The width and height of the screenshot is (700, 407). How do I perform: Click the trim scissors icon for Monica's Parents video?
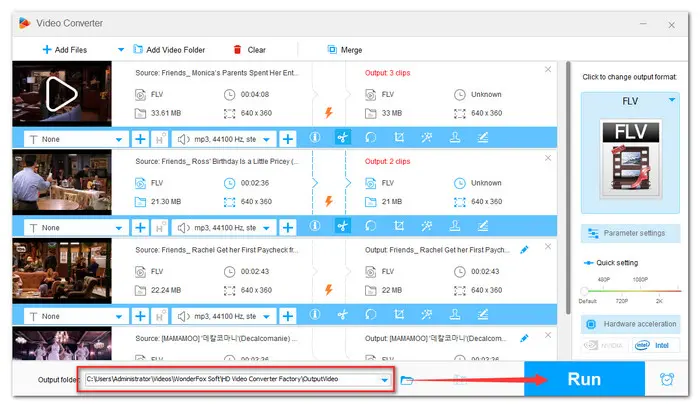[x=342, y=139]
